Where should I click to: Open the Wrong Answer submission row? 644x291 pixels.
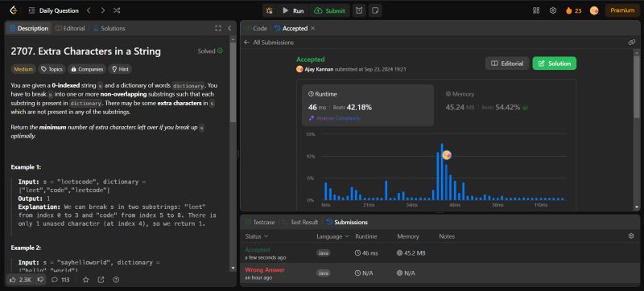point(439,273)
